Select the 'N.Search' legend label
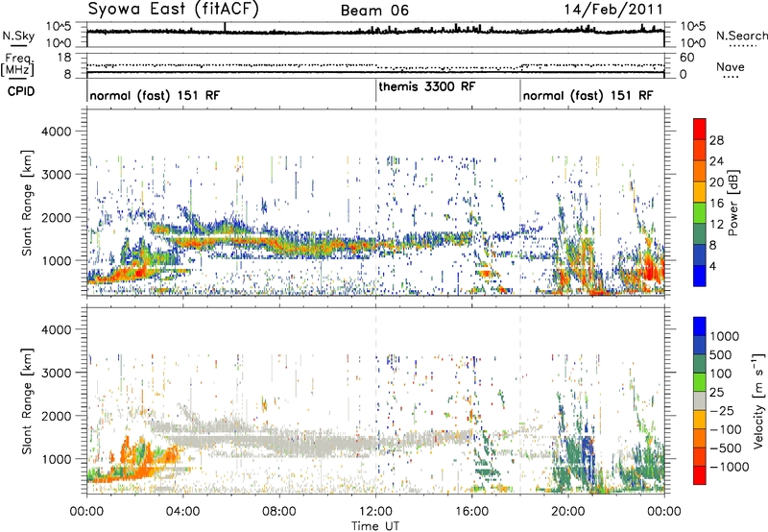This screenshot has height=532, width=768. [742, 36]
